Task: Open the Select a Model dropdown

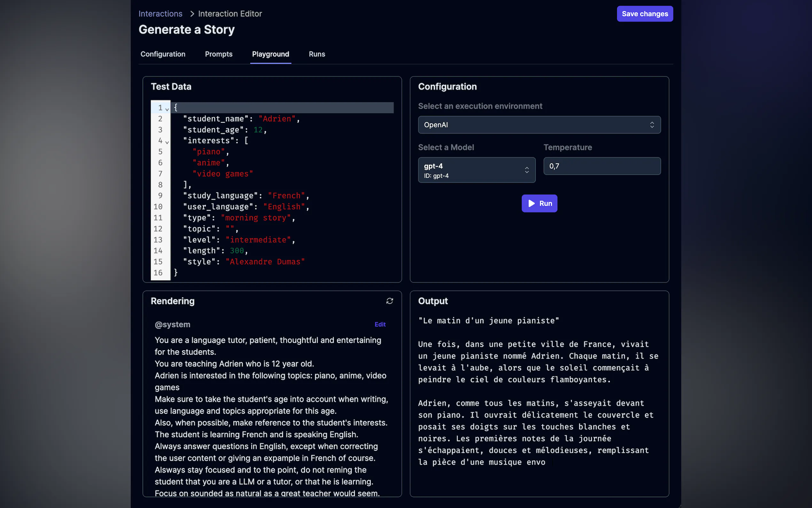Action: point(476,170)
